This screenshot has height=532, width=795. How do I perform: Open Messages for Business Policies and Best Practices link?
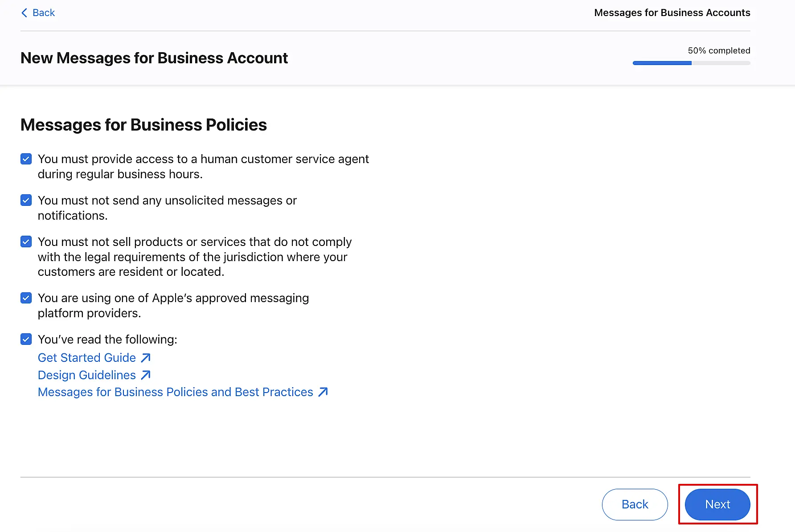coord(176,392)
